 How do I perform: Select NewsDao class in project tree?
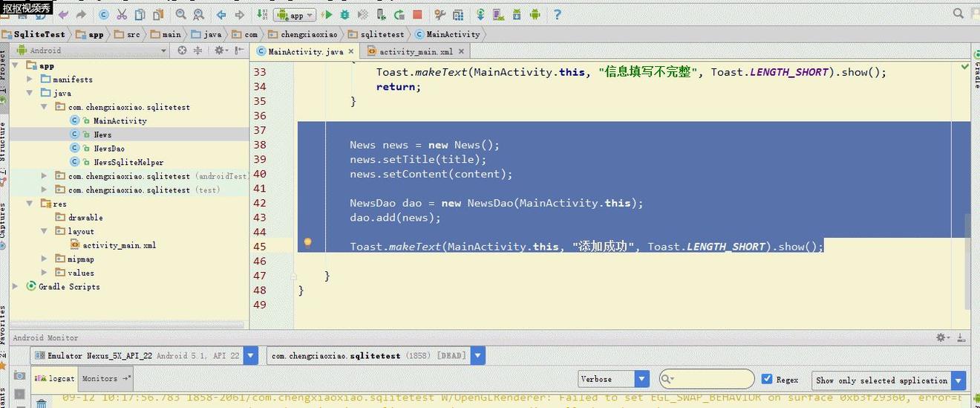(x=108, y=149)
